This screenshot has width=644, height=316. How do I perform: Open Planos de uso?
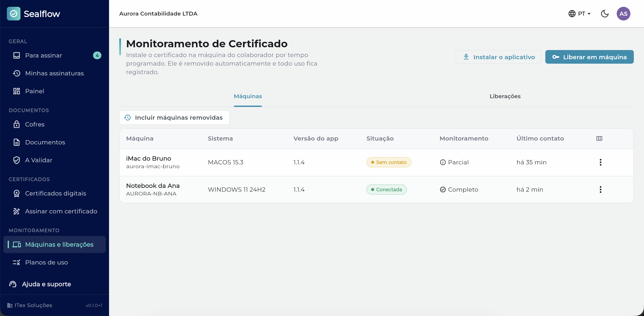(55, 262)
